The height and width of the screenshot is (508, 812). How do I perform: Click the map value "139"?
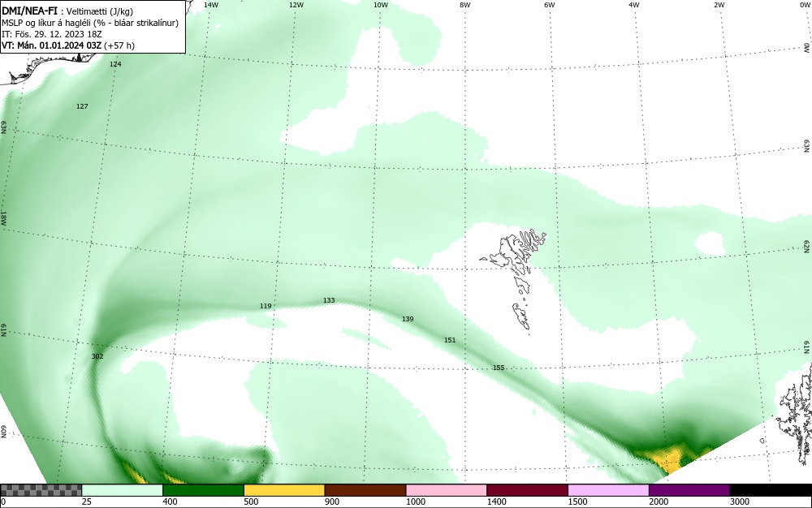[x=408, y=319]
